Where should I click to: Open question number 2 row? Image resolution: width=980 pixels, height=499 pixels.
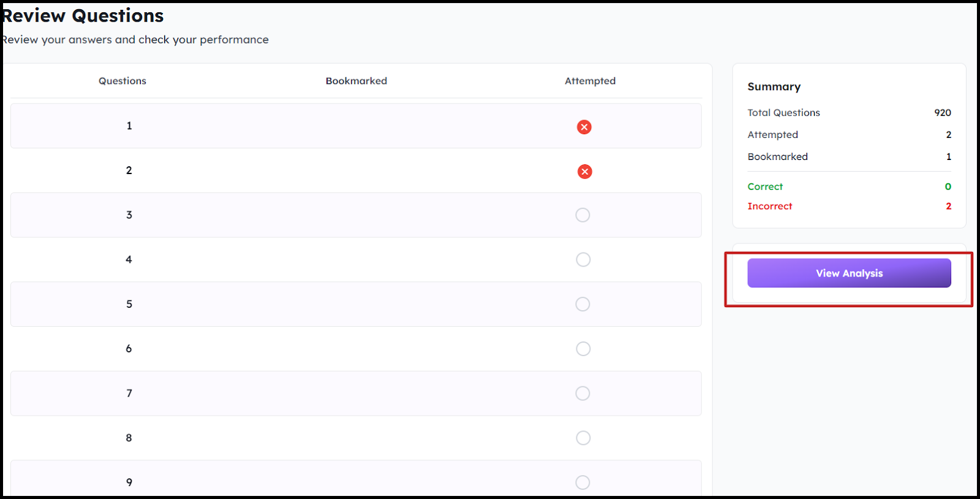tap(129, 170)
